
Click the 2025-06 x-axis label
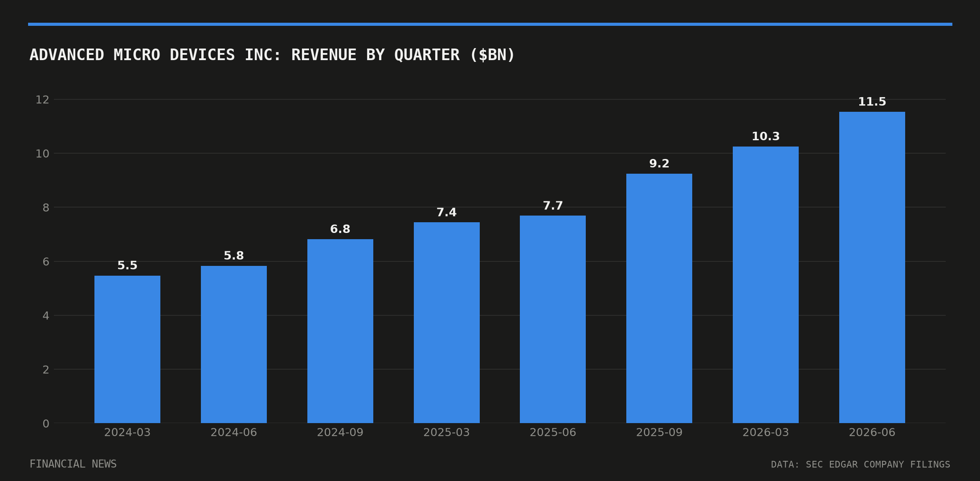click(x=553, y=432)
